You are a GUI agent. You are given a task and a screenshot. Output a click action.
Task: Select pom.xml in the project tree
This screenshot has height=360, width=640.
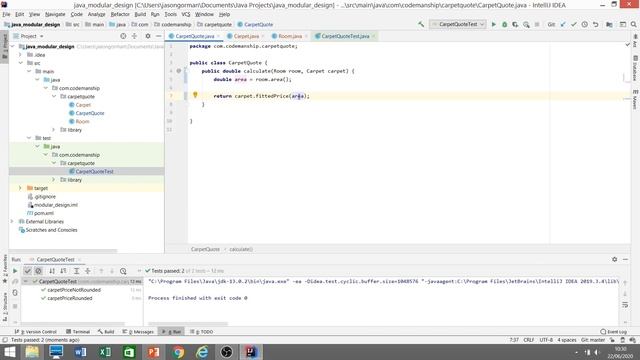tap(44, 213)
